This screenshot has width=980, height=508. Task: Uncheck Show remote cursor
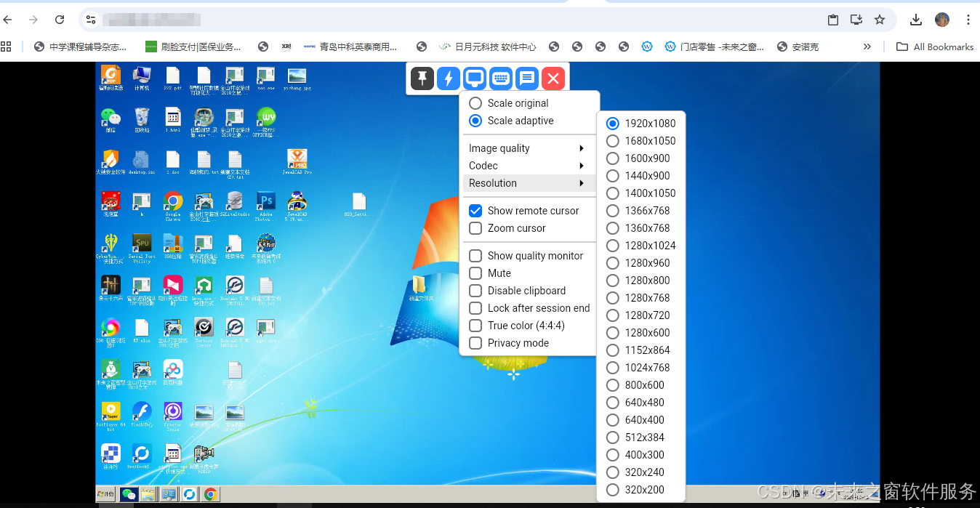tap(524, 211)
